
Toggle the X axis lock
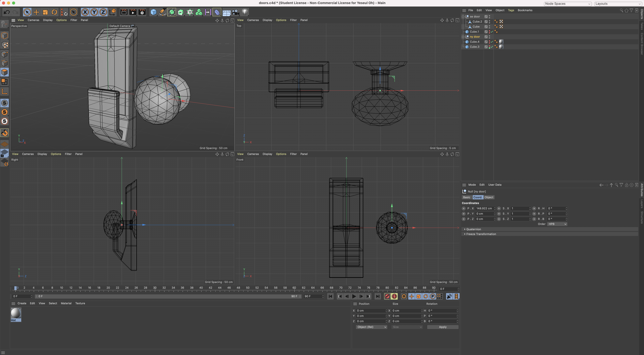pyautogui.click(x=85, y=12)
